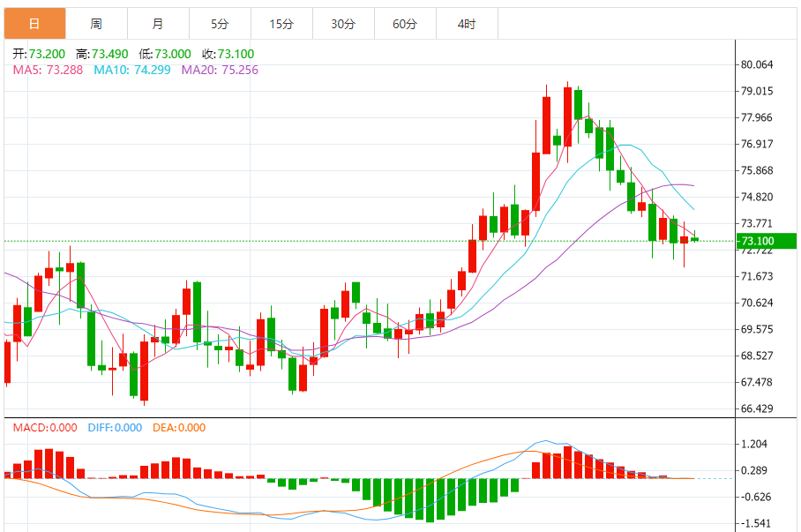Click the 74.820 price axis label
The height and width of the screenshot is (532, 801).
pos(757,198)
